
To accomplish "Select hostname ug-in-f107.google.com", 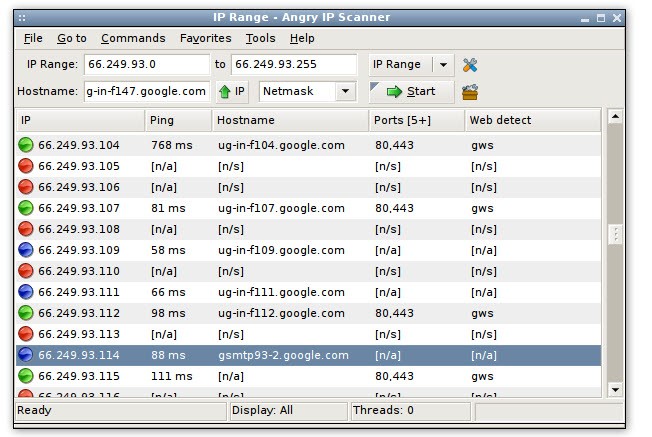I will [282, 208].
